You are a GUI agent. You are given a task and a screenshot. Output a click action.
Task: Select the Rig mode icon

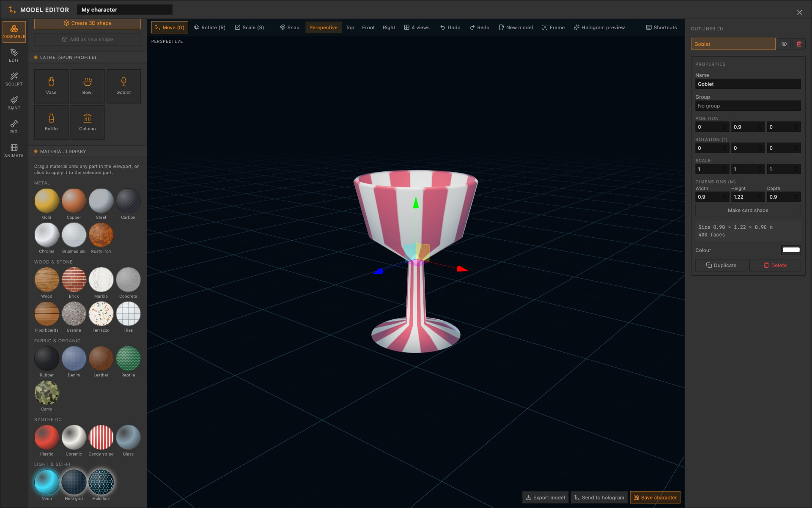(x=14, y=127)
